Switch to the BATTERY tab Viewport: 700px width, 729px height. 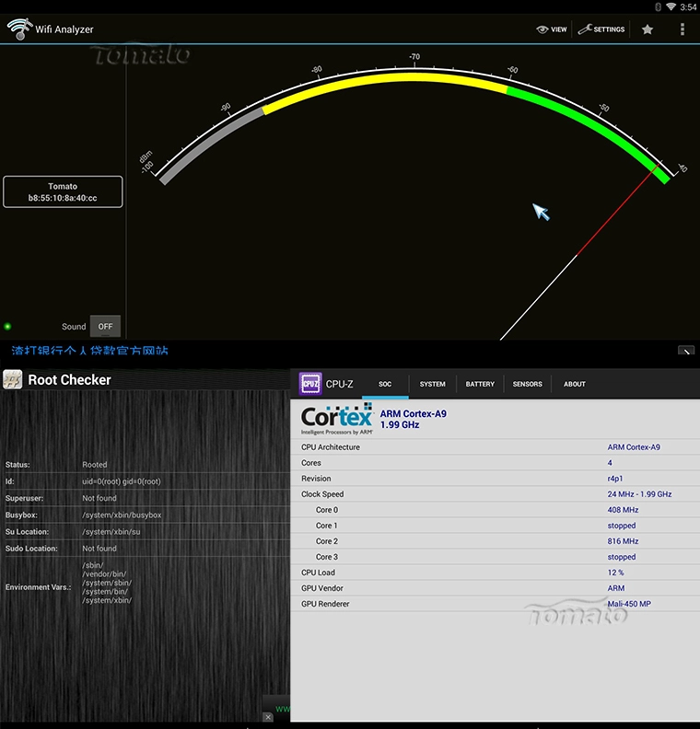[480, 384]
